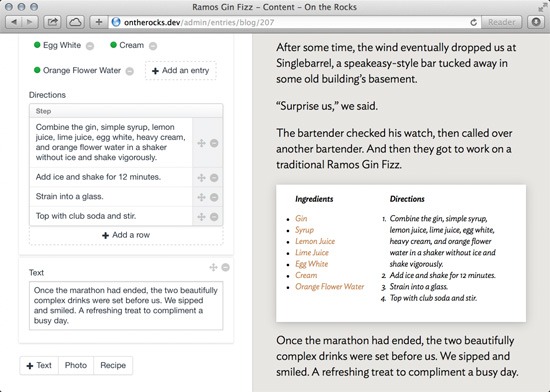Screen dimensions: 550x392
Task: Select the Orange Flower Water entry
Action: coord(78,70)
